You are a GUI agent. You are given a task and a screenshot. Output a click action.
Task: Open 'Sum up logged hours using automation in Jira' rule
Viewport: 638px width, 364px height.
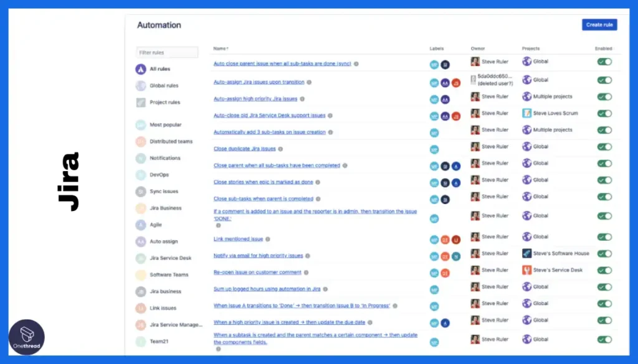pyautogui.click(x=267, y=289)
